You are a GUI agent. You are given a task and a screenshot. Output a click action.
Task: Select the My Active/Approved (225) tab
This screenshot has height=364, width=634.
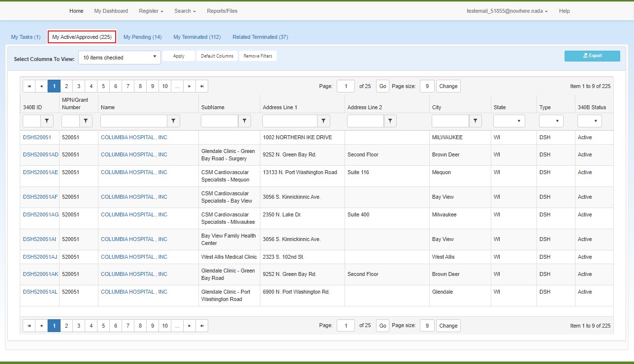[x=82, y=37]
